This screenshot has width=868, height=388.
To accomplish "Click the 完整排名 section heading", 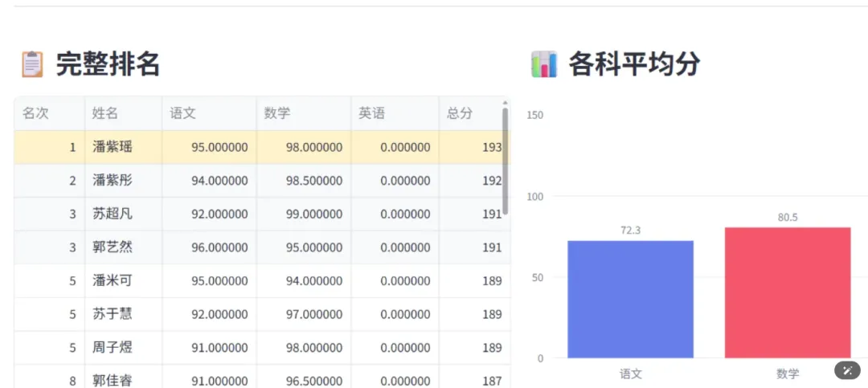I will (x=108, y=65).
